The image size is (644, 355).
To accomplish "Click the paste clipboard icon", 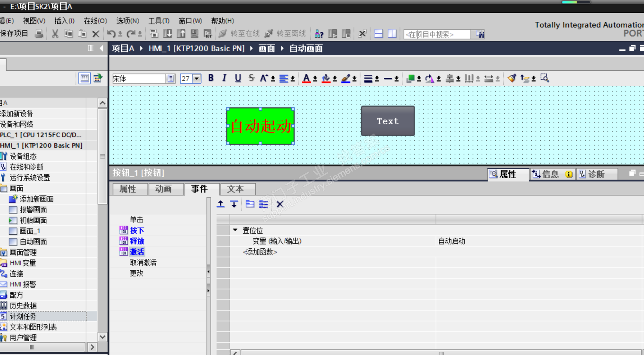I will [82, 34].
